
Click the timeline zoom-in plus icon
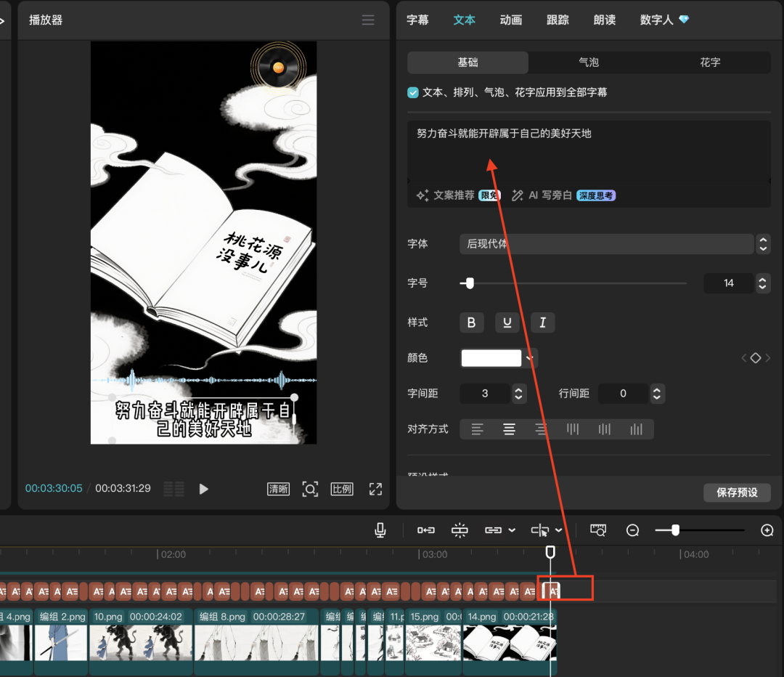click(767, 531)
